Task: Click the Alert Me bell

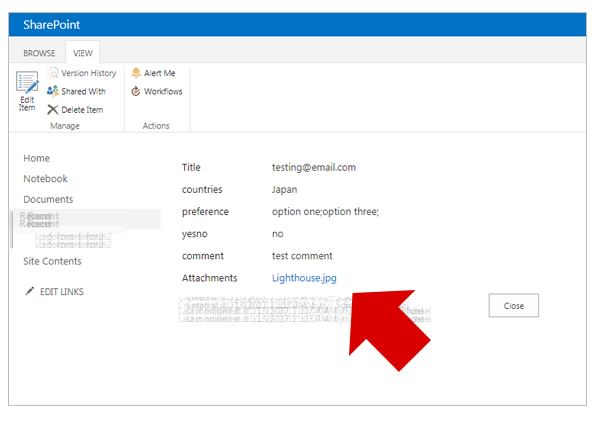Action: coord(136,73)
